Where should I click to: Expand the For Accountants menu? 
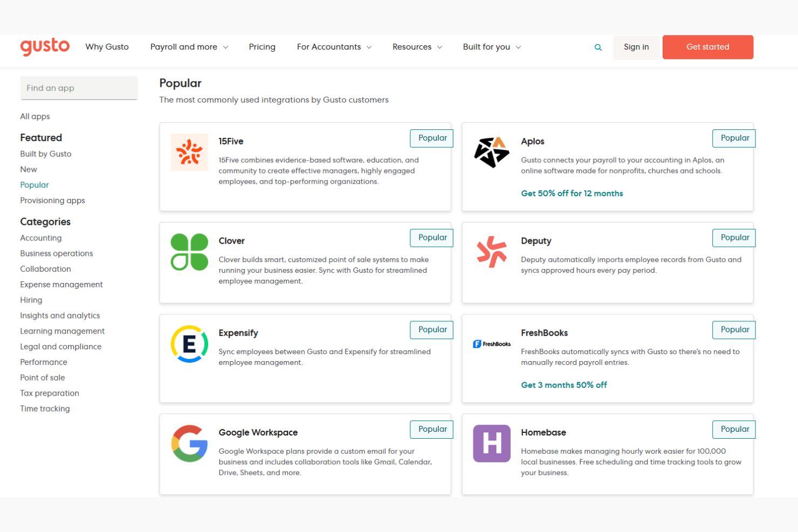pyautogui.click(x=333, y=47)
